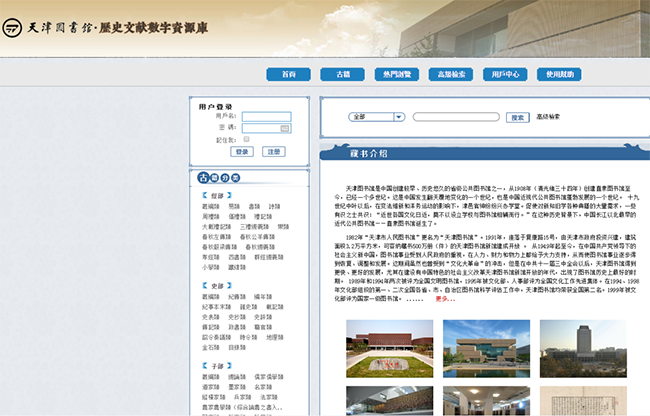
Task: Open 三禮總義類 under 經部
Action: tap(254, 227)
